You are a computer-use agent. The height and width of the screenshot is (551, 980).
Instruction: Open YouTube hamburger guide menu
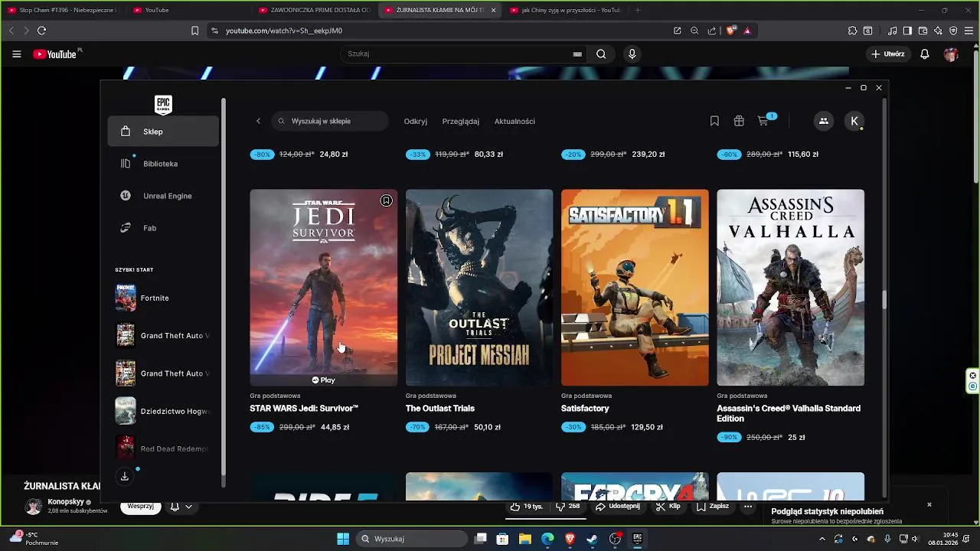pyautogui.click(x=17, y=54)
